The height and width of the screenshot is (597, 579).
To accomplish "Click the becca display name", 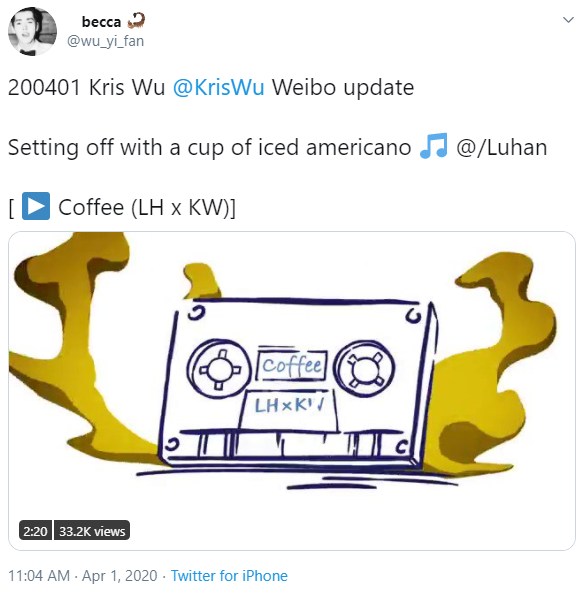I will pyautogui.click(x=101, y=22).
